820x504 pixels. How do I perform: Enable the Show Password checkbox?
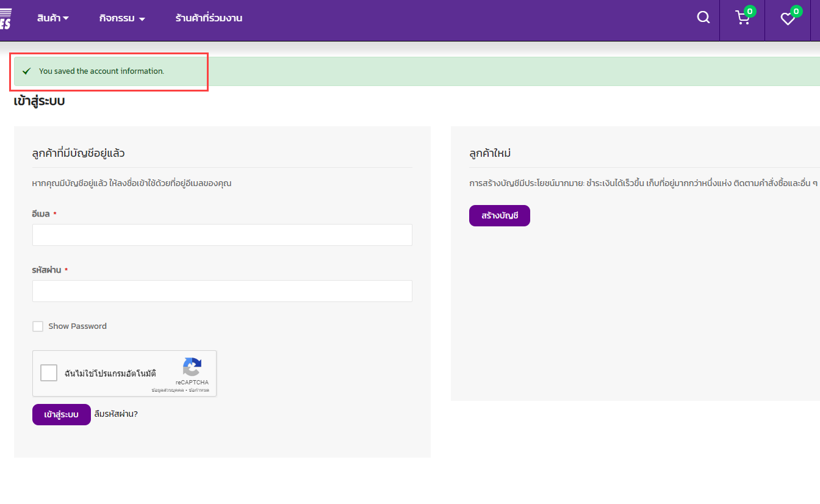(x=38, y=326)
